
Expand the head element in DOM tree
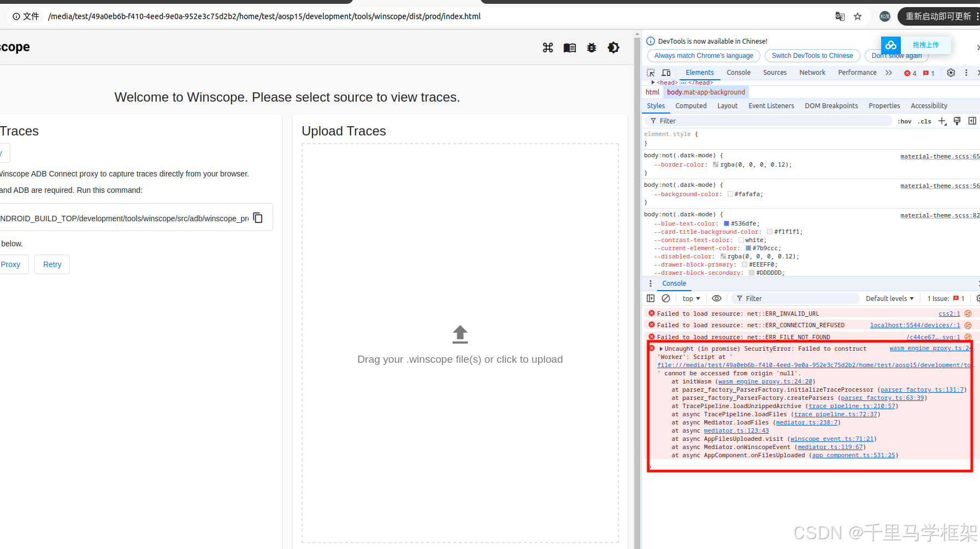pos(653,82)
